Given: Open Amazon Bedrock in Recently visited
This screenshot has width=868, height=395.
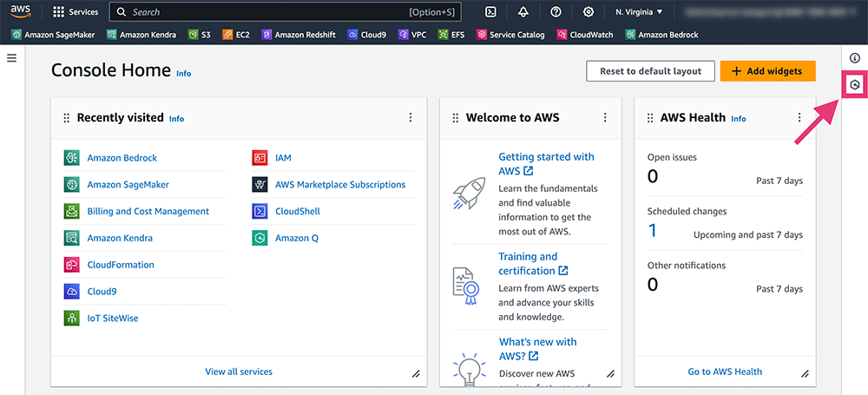Looking at the screenshot, I should click(x=122, y=158).
